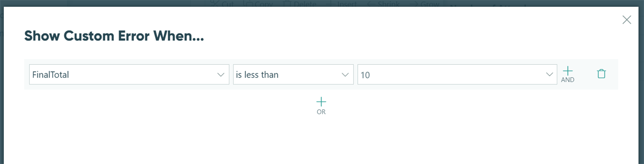Screen dimensions: 644x164
Task: Add an OR condition using plus icon
Action: point(321,102)
